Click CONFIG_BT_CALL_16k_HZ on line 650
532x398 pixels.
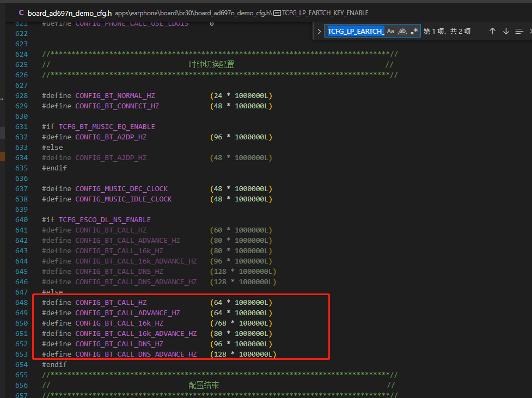tap(119, 323)
